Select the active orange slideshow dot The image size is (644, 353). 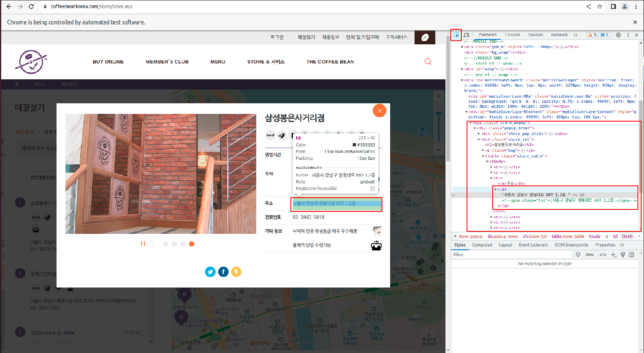click(192, 244)
